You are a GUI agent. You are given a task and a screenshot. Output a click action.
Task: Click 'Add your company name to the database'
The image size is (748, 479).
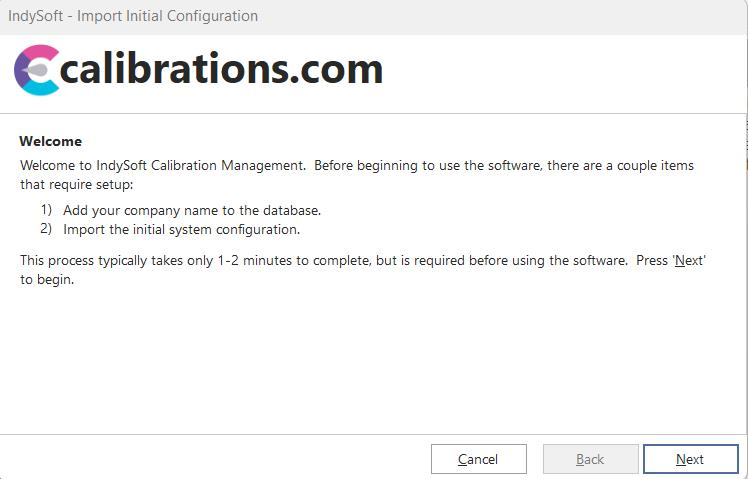pos(192,210)
